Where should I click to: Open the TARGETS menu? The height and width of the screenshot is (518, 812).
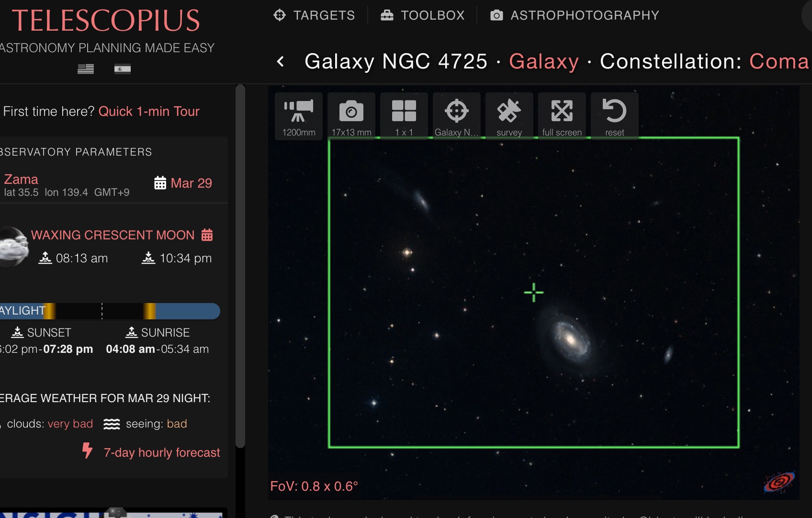click(x=314, y=15)
